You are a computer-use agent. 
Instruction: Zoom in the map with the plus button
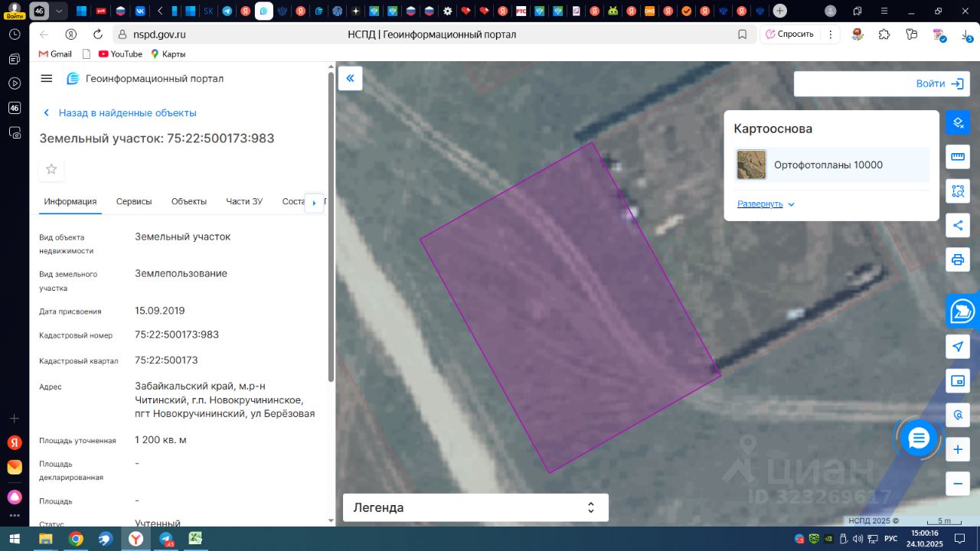[x=958, y=449]
